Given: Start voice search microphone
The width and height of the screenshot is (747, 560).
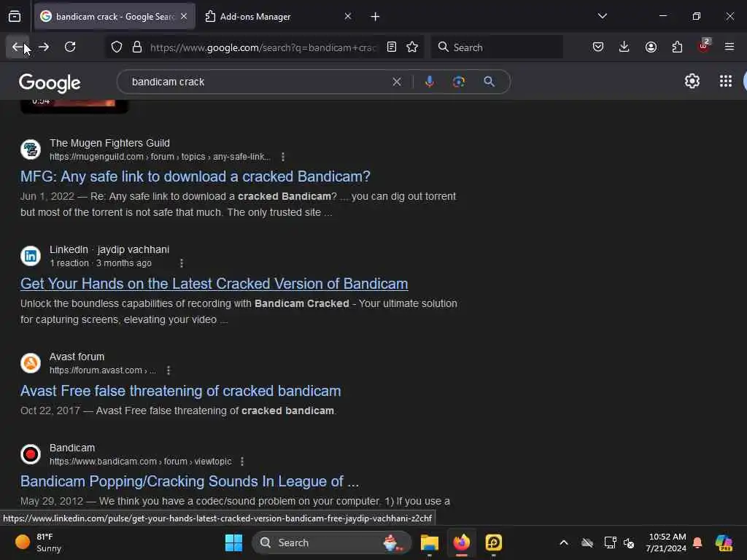Looking at the screenshot, I should click(x=429, y=82).
